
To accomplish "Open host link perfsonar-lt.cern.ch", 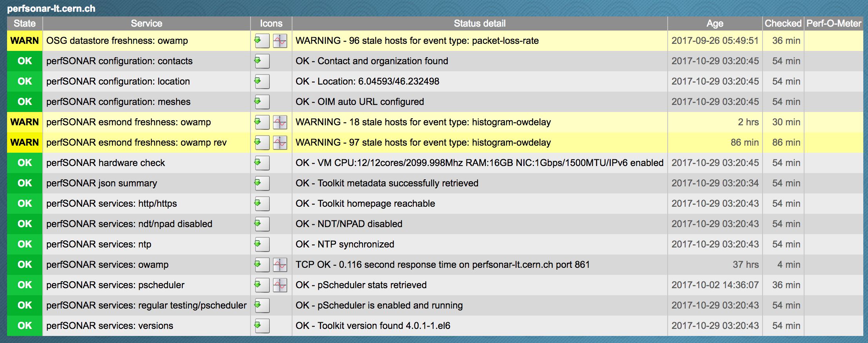I will (51, 8).
